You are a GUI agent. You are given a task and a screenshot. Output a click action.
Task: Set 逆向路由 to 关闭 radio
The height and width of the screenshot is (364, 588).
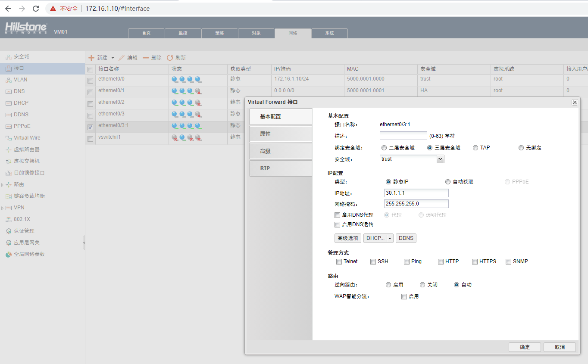[422, 285]
